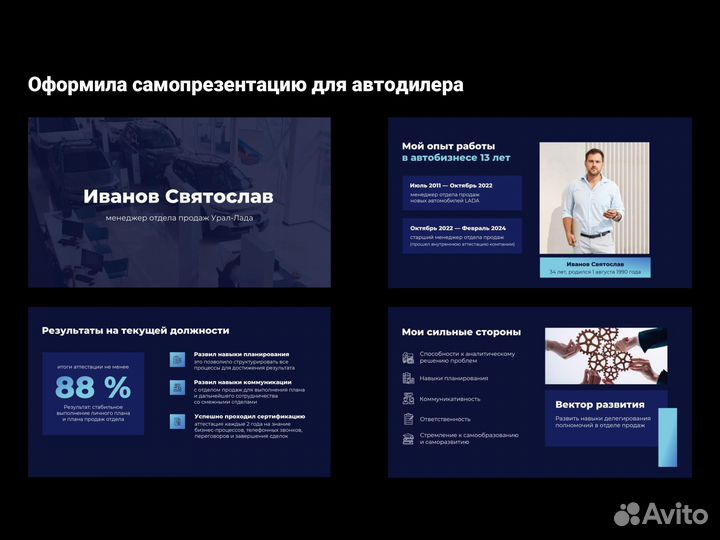Click the communication icon beside 'Развил навыки коммуникации'
Screen dimensions: 720x540
point(177,387)
